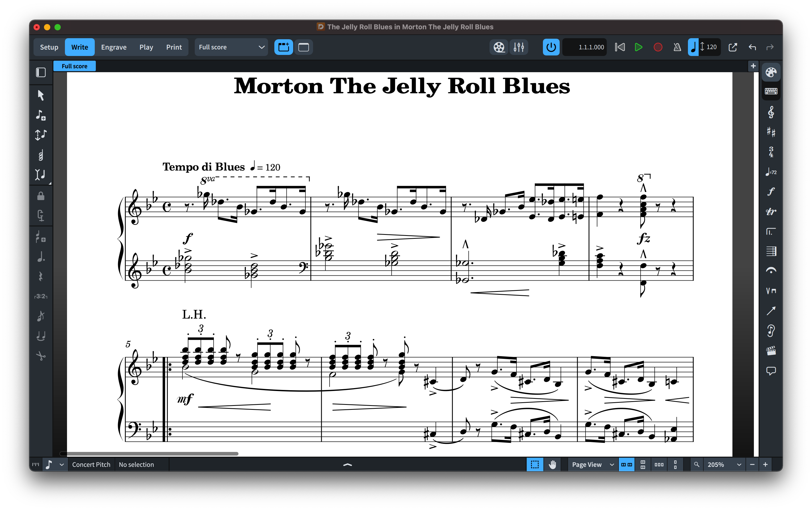The height and width of the screenshot is (510, 812).
Task: Click the redo arrow
Action: [770, 47]
